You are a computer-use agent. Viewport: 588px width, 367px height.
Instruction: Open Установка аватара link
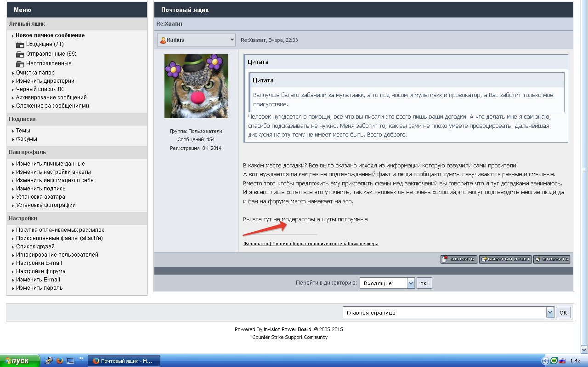pyautogui.click(x=40, y=197)
